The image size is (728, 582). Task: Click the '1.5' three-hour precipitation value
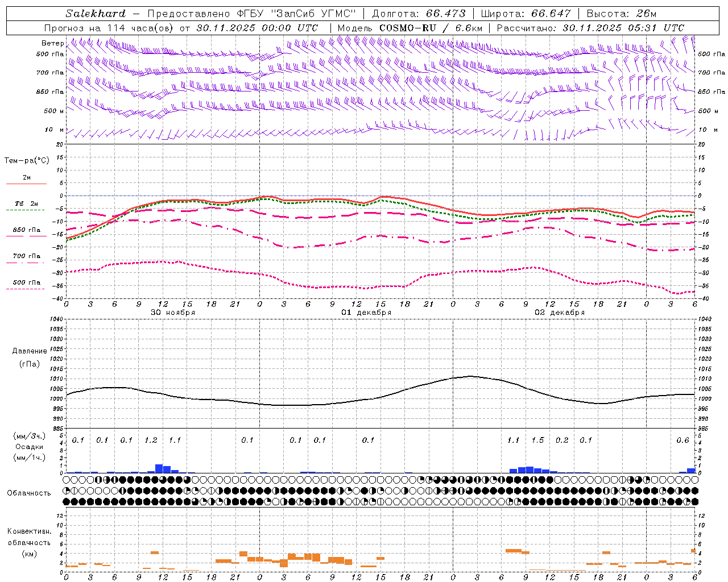click(537, 440)
